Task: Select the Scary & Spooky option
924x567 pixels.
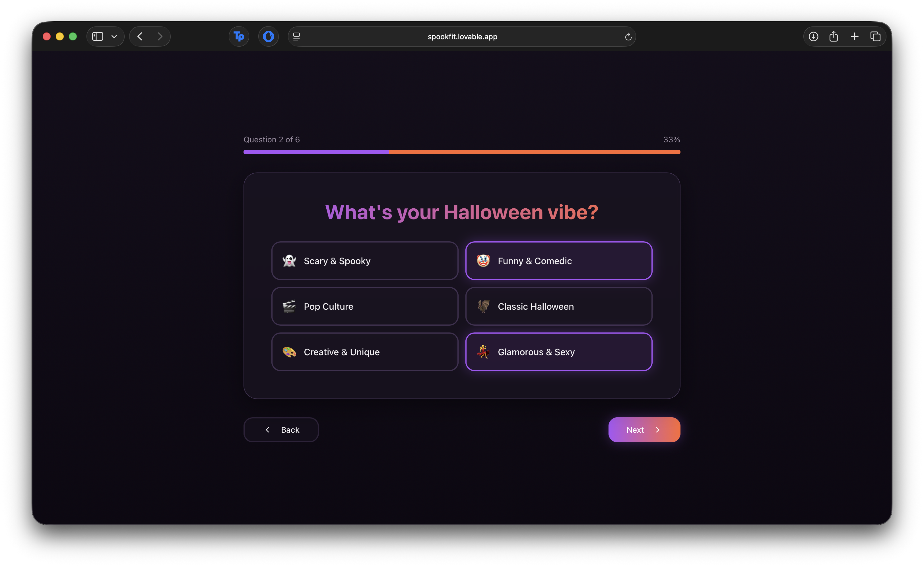Action: point(364,261)
